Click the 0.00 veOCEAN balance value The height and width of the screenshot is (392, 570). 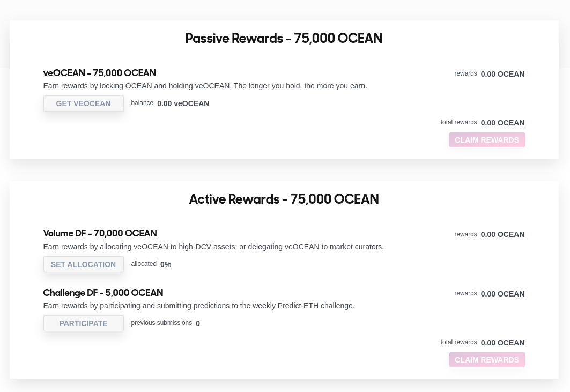point(183,103)
